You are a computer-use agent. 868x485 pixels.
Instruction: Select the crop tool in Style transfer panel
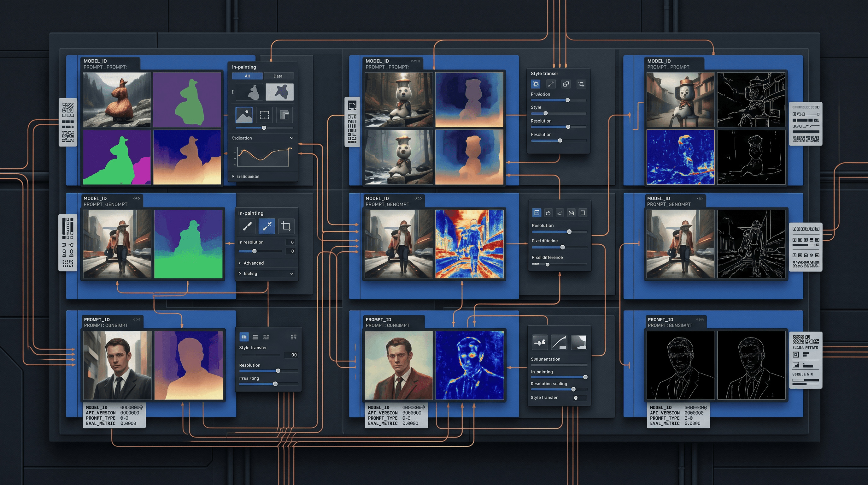pyautogui.click(x=581, y=84)
